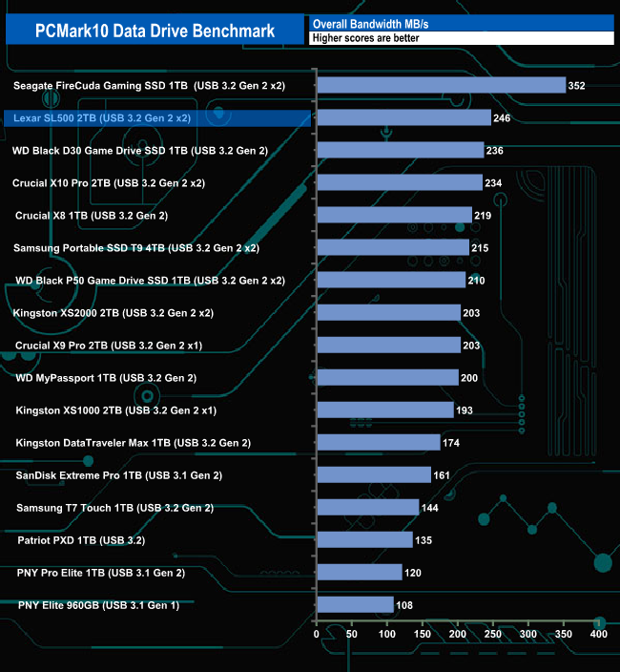Click the 150 axis tick label
Image resolution: width=620 pixels, height=672 pixels.
[x=423, y=634]
